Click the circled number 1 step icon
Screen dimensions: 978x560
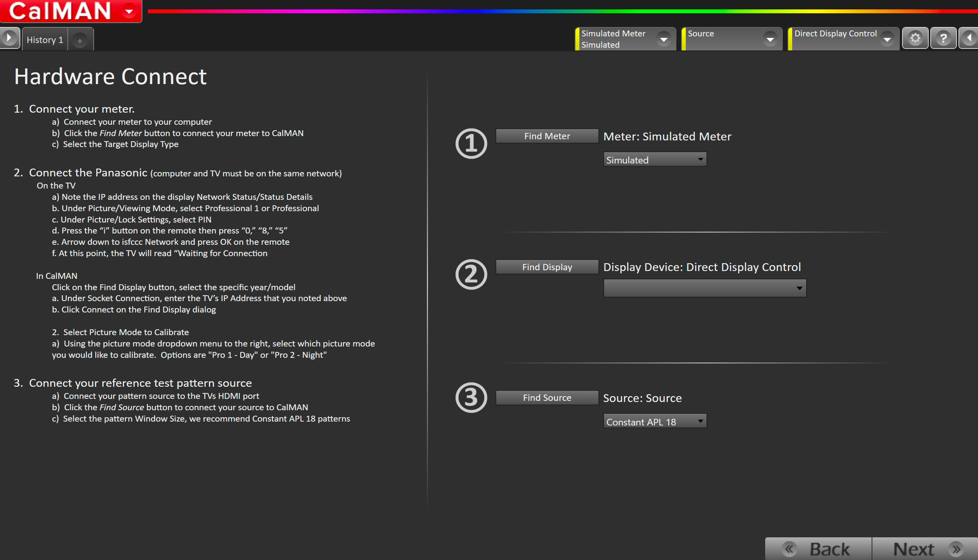coord(471,144)
